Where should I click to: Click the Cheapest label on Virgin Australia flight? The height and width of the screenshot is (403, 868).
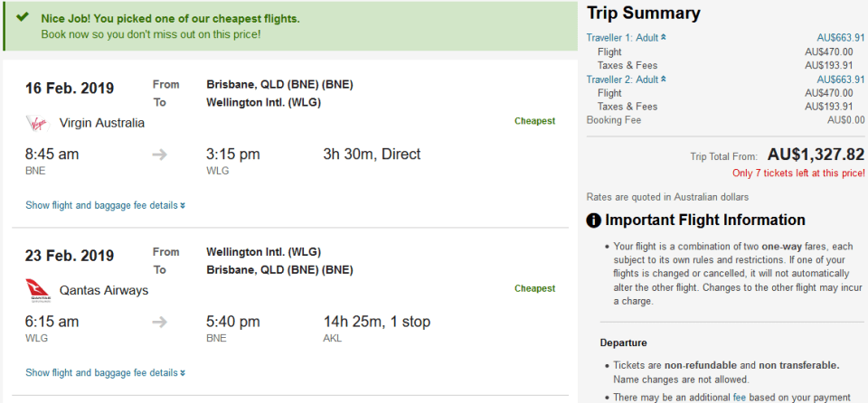(534, 121)
